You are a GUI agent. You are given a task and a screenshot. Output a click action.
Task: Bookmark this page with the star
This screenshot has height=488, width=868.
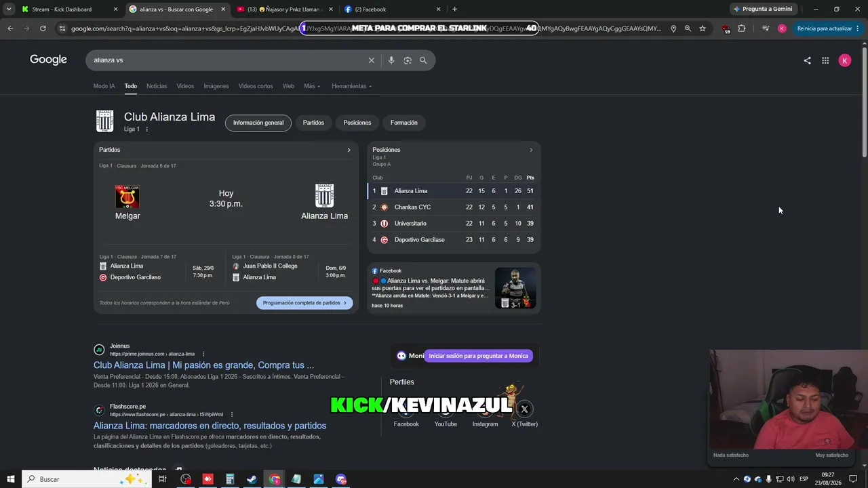(703, 28)
